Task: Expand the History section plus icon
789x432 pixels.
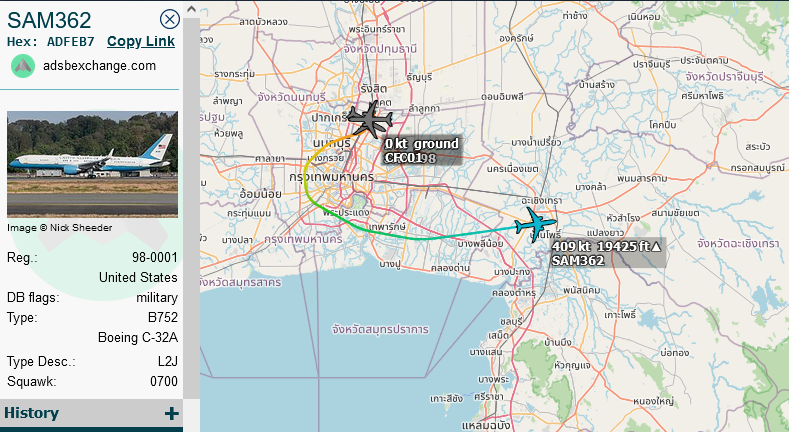Action: click(x=171, y=413)
